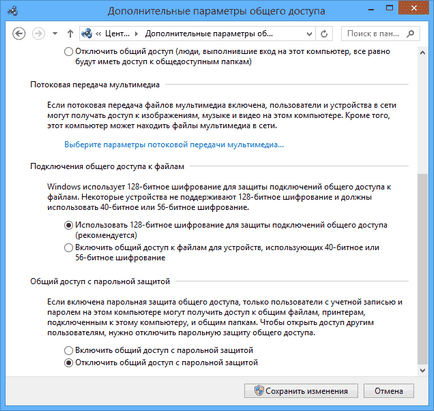The width and height of the screenshot is (434, 411).
Task: Click «Дополнительные параметры об...» breadcrumb
Action: (x=209, y=34)
